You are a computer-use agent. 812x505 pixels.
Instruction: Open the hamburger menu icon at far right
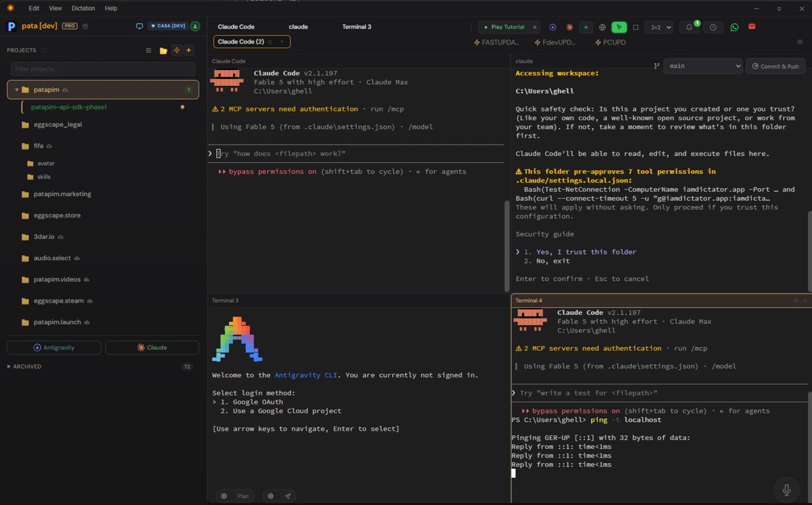tap(800, 42)
